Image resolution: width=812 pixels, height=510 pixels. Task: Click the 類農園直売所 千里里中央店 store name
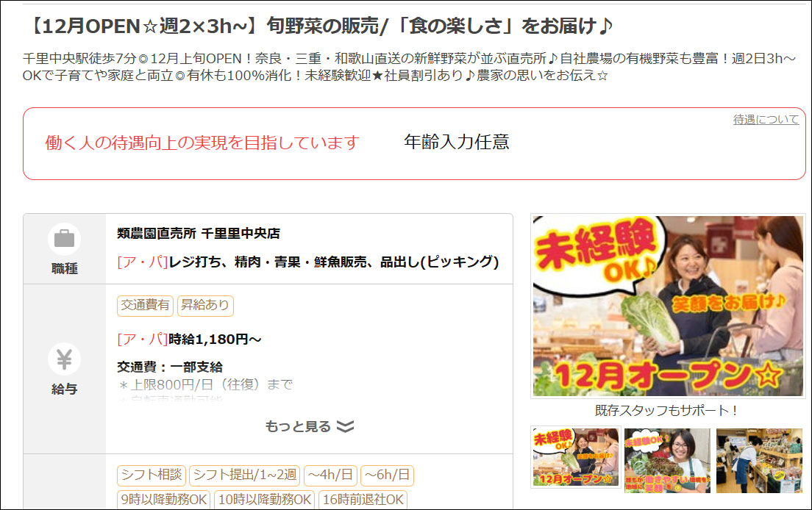[x=199, y=233]
